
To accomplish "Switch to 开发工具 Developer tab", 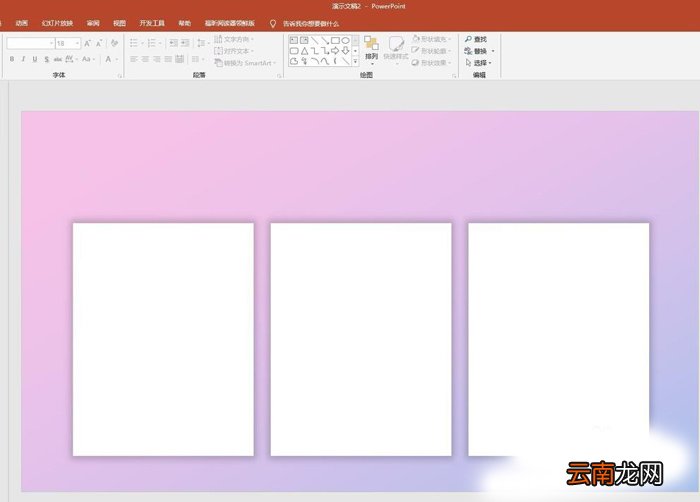I will pos(152,23).
